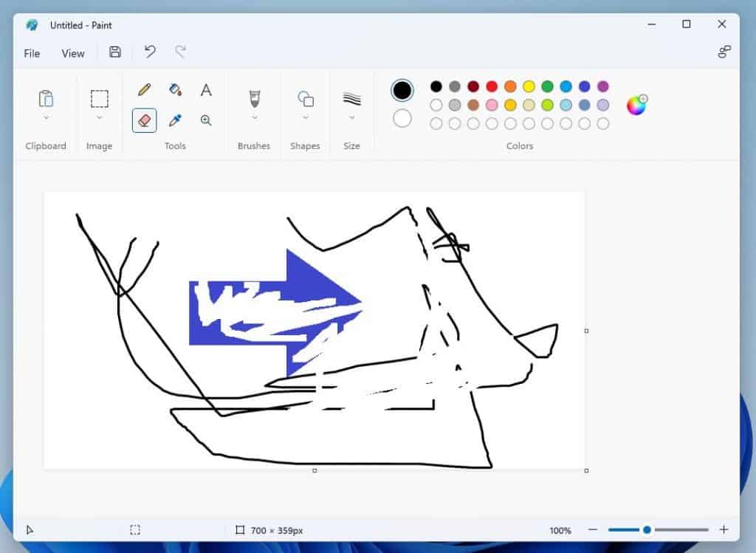Click the rectangular Selection tool icon

point(100,98)
